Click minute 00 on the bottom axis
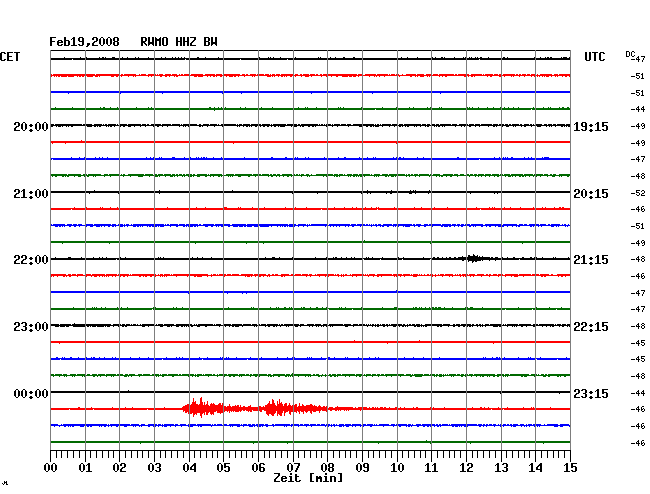 (x=51, y=467)
